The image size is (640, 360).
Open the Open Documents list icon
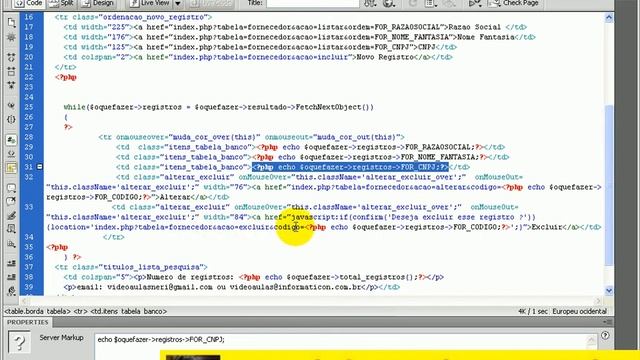(11, 22)
